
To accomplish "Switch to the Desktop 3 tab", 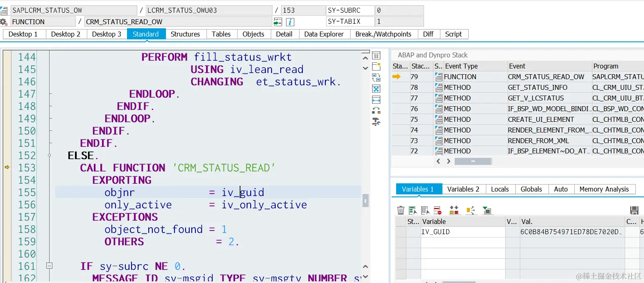I will (x=107, y=34).
